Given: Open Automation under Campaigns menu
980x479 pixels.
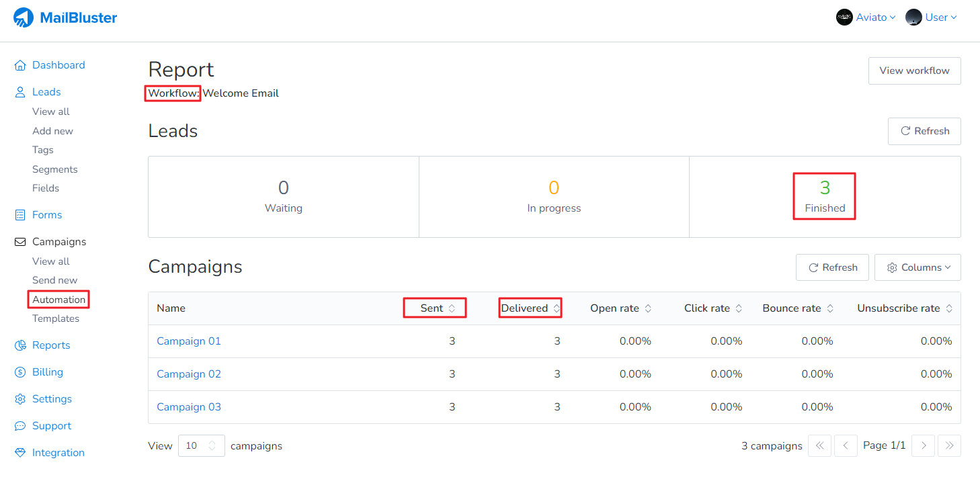Looking at the screenshot, I should click(x=59, y=300).
